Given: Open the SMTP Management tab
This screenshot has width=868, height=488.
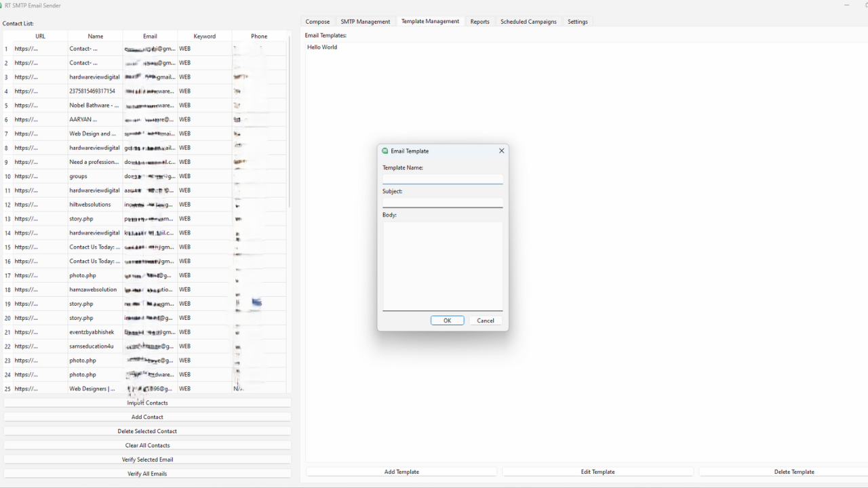Looking at the screenshot, I should click(x=366, y=21).
